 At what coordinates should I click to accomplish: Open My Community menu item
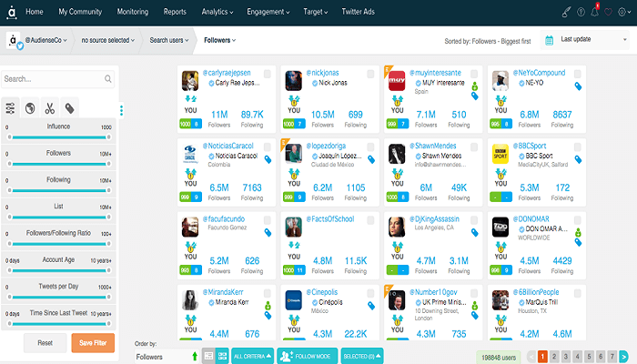click(x=80, y=12)
